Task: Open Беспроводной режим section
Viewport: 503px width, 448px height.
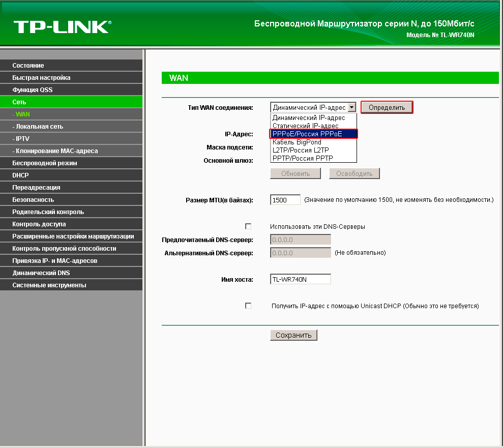Action: tap(71, 163)
